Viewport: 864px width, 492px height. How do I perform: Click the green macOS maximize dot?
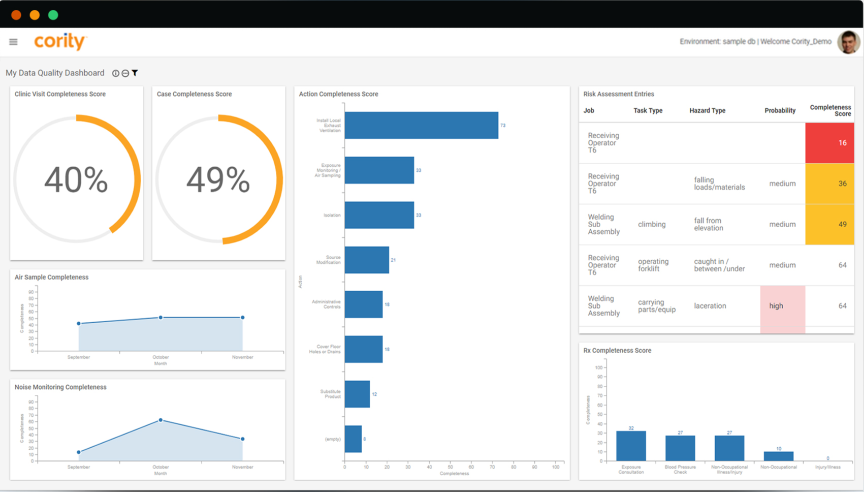(53, 15)
